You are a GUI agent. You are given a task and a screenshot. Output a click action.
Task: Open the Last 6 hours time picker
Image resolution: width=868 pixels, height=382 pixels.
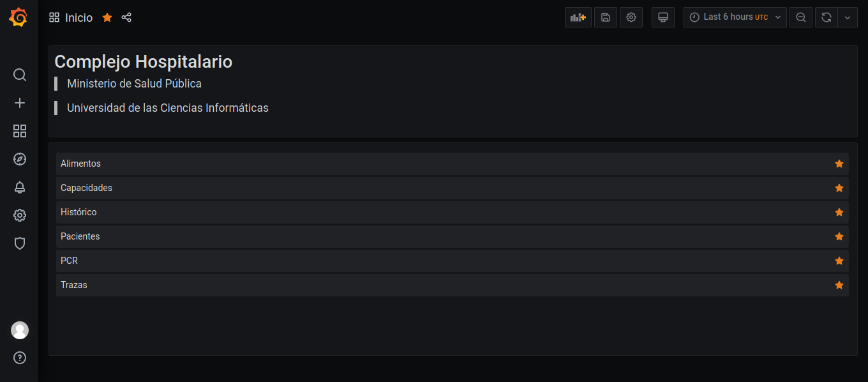pyautogui.click(x=735, y=17)
